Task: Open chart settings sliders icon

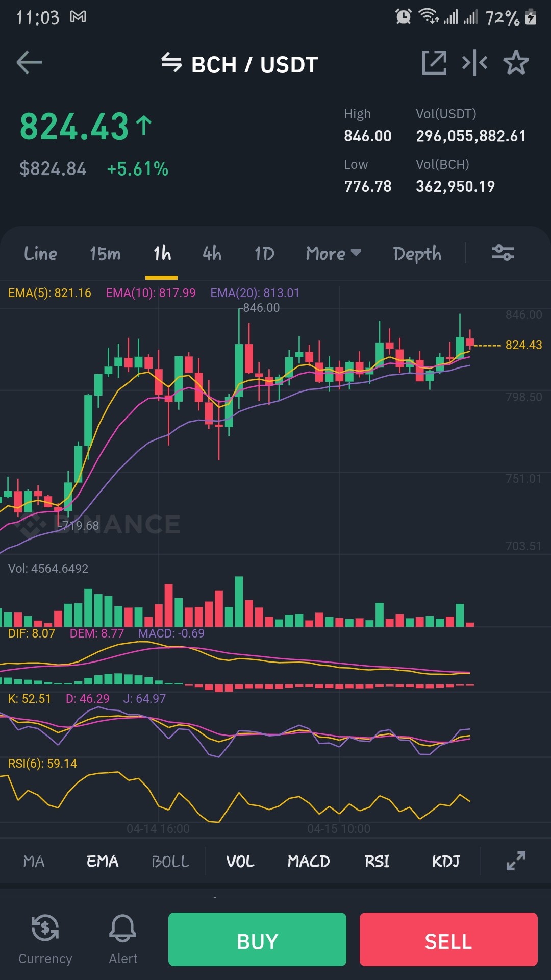Action: tap(503, 253)
